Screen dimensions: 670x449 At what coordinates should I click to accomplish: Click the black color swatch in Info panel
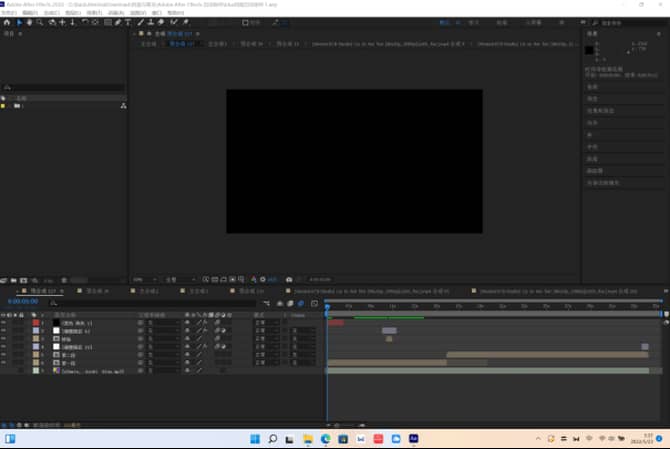589,50
